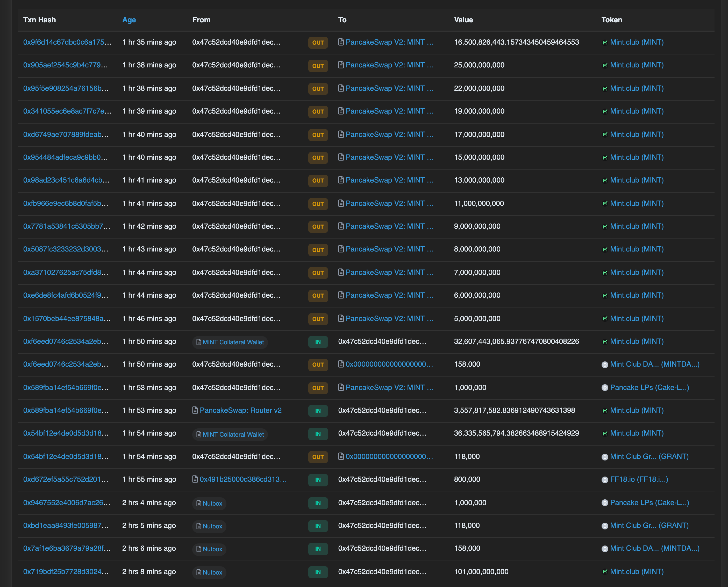
Task: Open transaction 0x95f5e908254a76156b
Action: [66, 88]
